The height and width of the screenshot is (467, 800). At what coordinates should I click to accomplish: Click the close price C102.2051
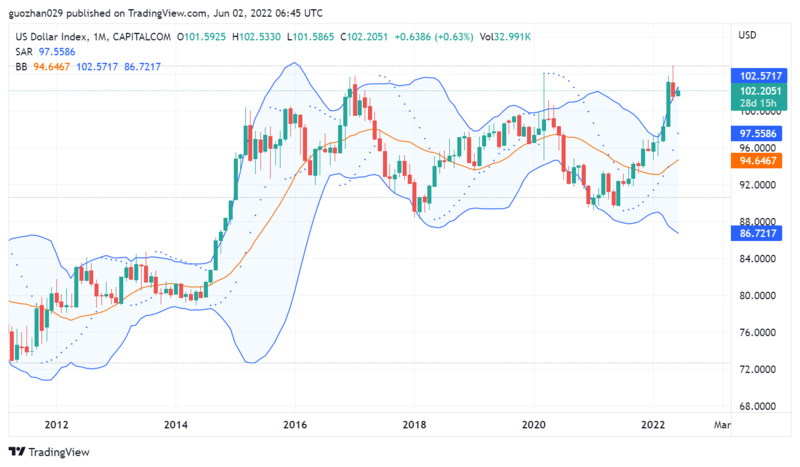click(x=364, y=37)
